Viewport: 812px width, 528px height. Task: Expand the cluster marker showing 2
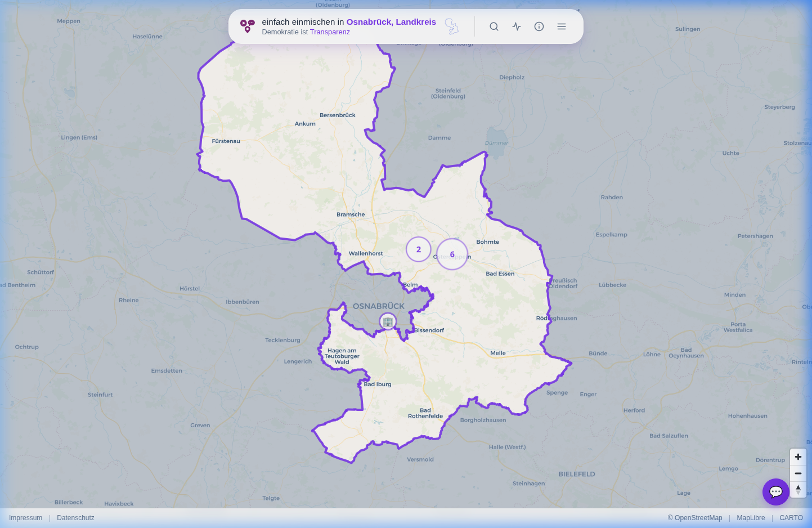point(419,249)
